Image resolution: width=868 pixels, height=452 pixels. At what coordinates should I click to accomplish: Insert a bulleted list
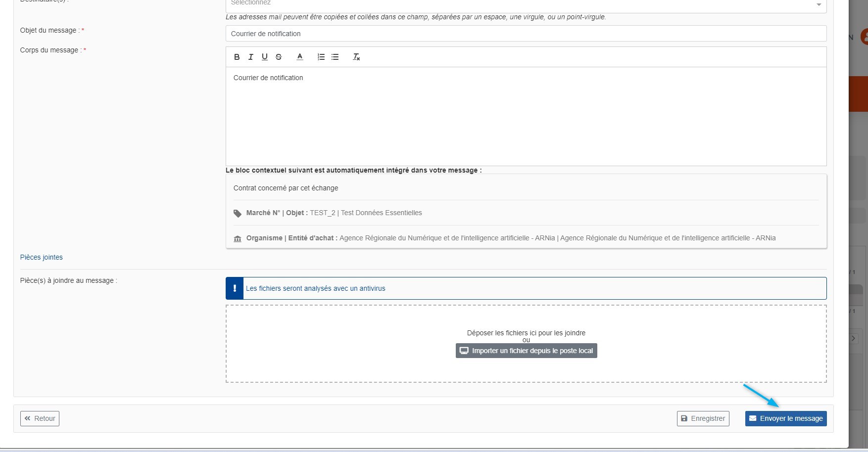point(335,57)
